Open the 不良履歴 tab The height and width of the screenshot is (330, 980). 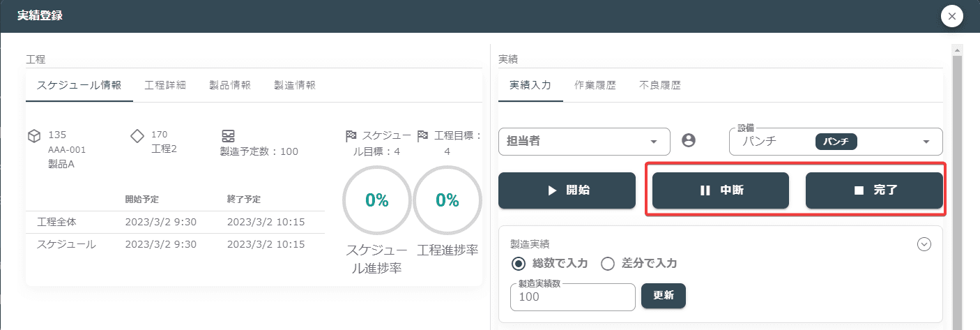660,85
